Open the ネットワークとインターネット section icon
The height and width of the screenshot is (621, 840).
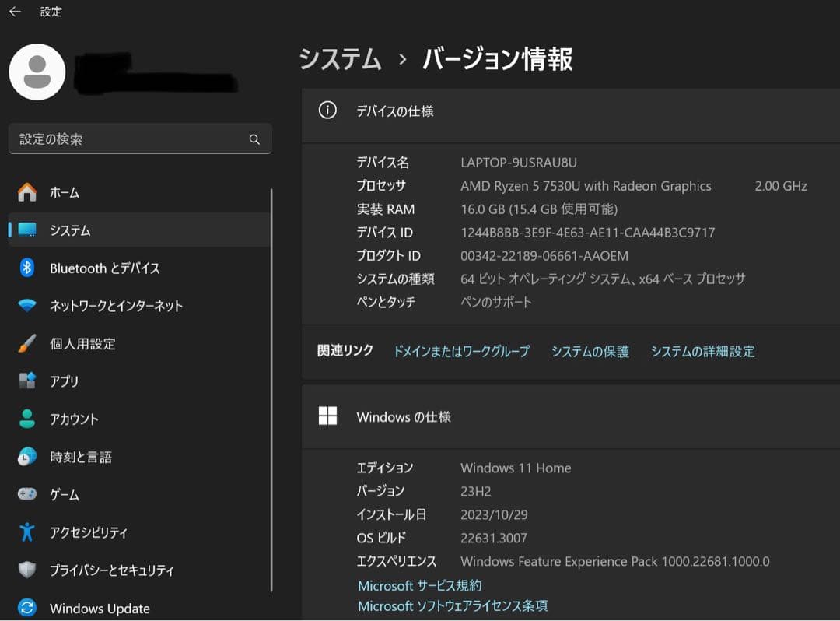tap(27, 305)
